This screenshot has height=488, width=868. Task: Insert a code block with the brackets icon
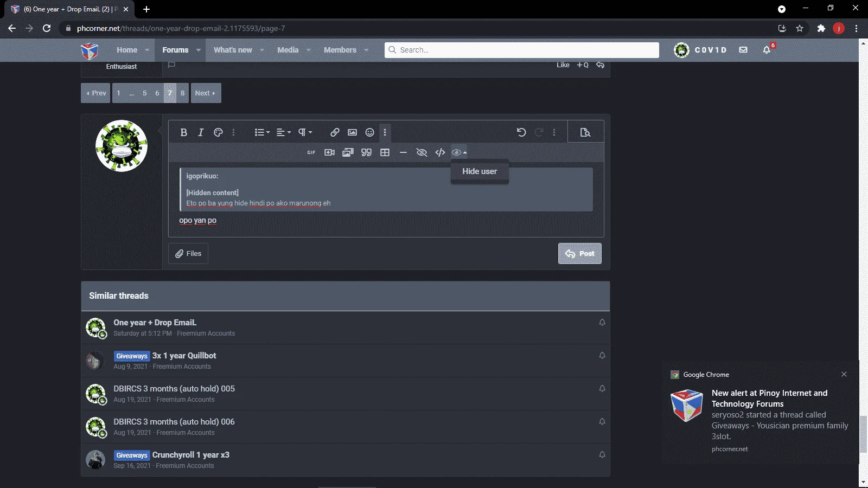click(440, 152)
